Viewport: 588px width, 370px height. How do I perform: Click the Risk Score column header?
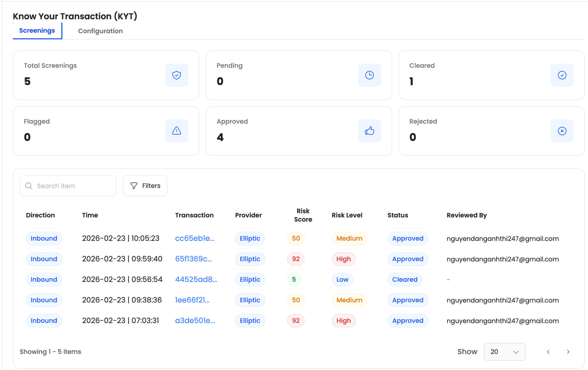pyautogui.click(x=303, y=215)
